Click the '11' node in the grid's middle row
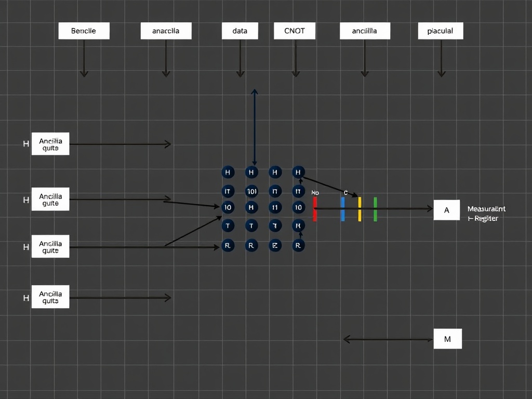This screenshot has height=399, width=532. (275, 207)
